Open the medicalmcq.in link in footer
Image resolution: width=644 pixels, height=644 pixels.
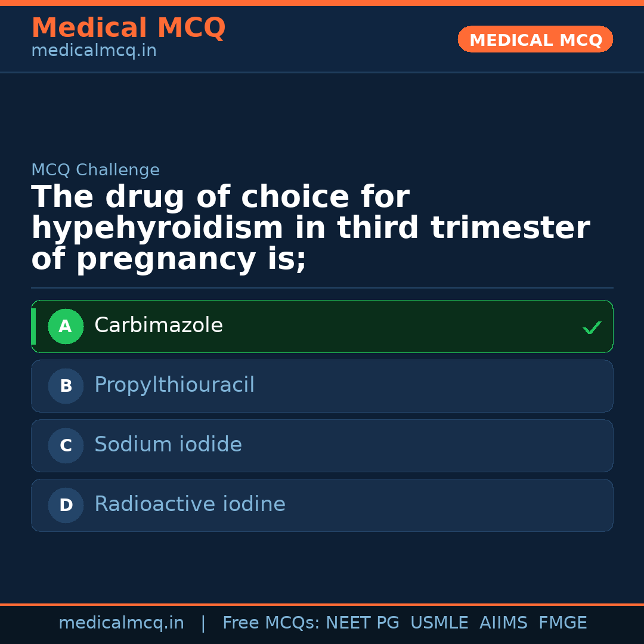[x=121, y=623]
